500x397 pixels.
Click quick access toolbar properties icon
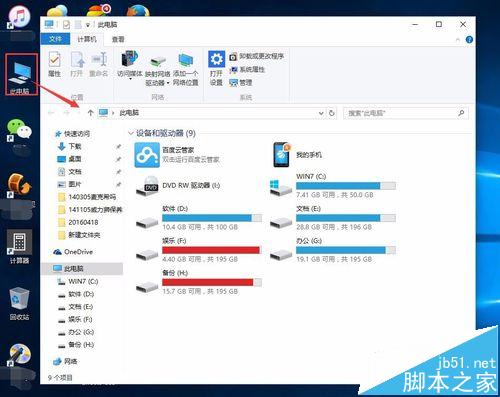[x=66, y=25]
